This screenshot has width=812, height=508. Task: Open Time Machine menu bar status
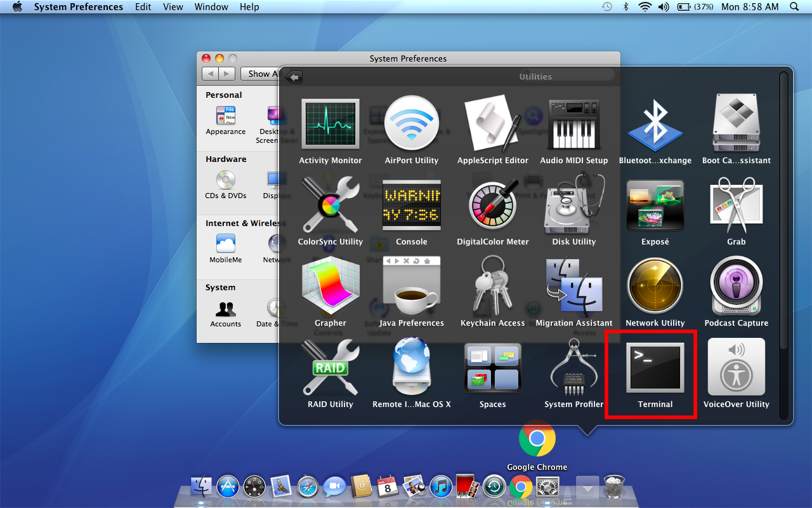607,7
